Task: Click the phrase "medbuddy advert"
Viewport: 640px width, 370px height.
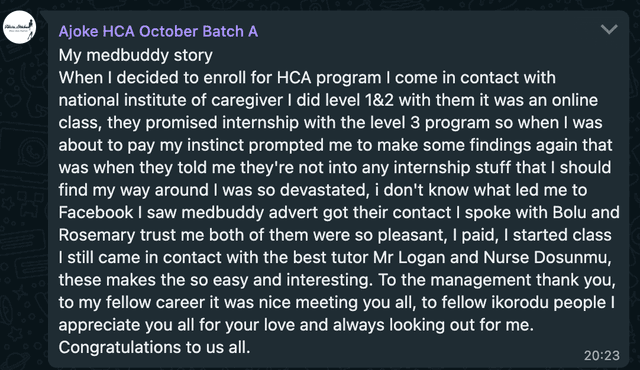Action: click(x=244, y=213)
